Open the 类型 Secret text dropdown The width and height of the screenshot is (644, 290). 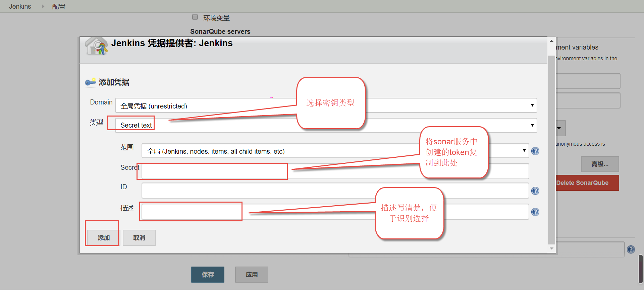(x=325, y=126)
